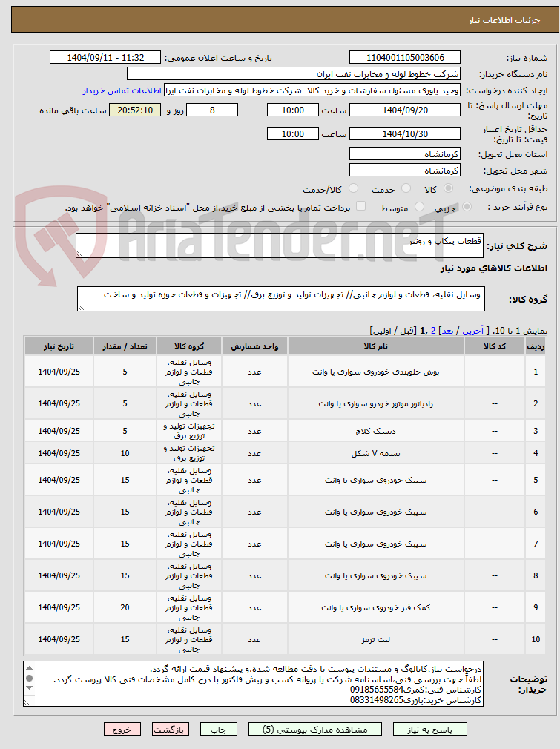Click سیبک خودروی سواری یا وانت in row 5
This screenshot has width=560, height=749.
(375, 480)
